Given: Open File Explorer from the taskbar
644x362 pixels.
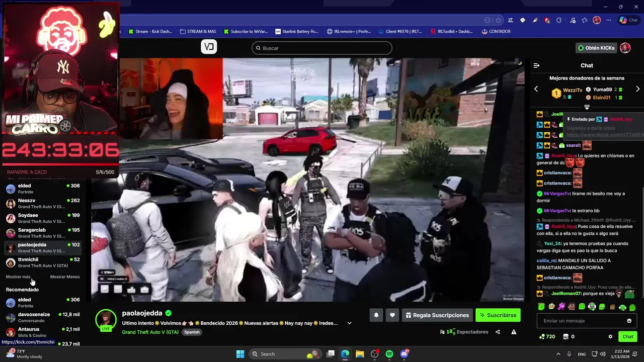Looking at the screenshot, I should pos(360,354).
